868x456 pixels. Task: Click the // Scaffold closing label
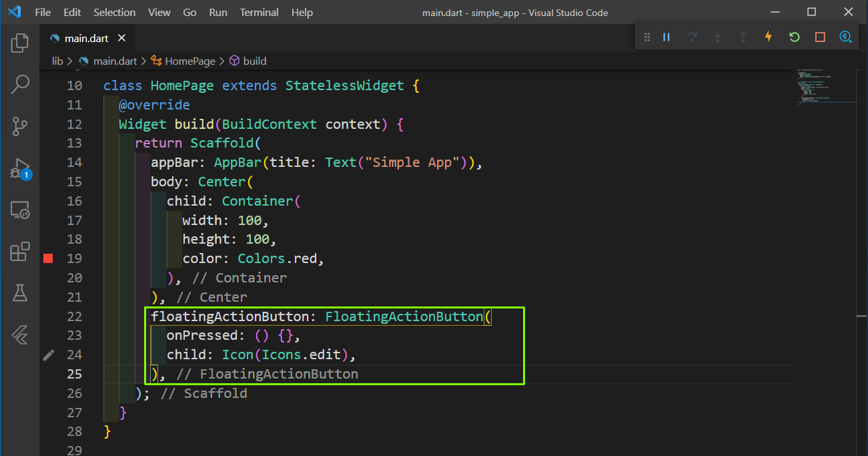(x=203, y=393)
